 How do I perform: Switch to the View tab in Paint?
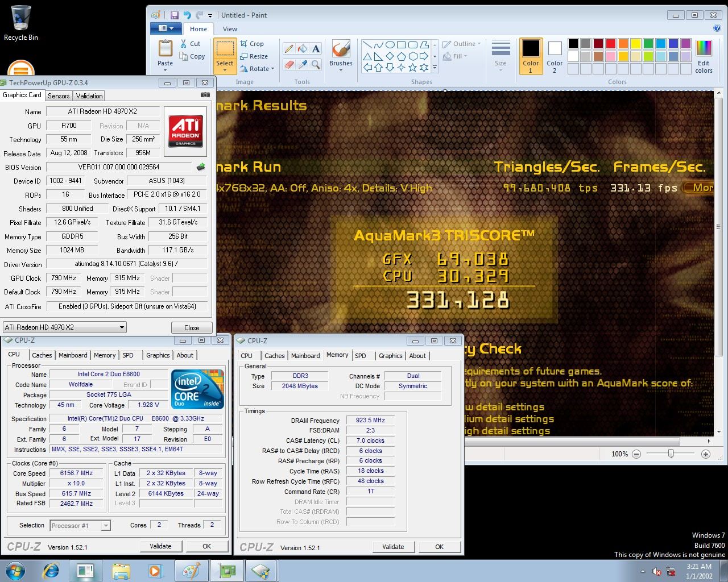230,29
